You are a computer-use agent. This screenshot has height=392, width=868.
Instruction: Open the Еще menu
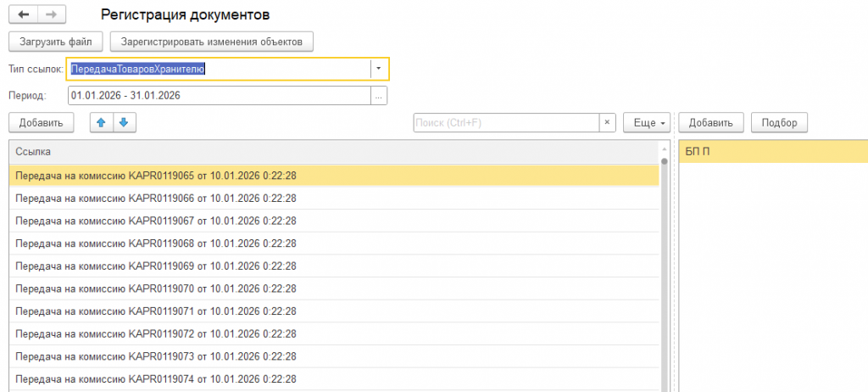click(x=647, y=123)
